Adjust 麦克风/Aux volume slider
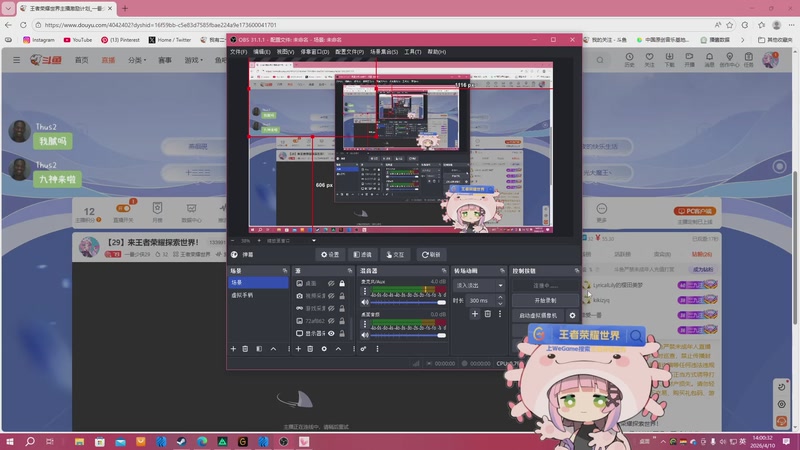Screen dimensions: 800x450 408,303
